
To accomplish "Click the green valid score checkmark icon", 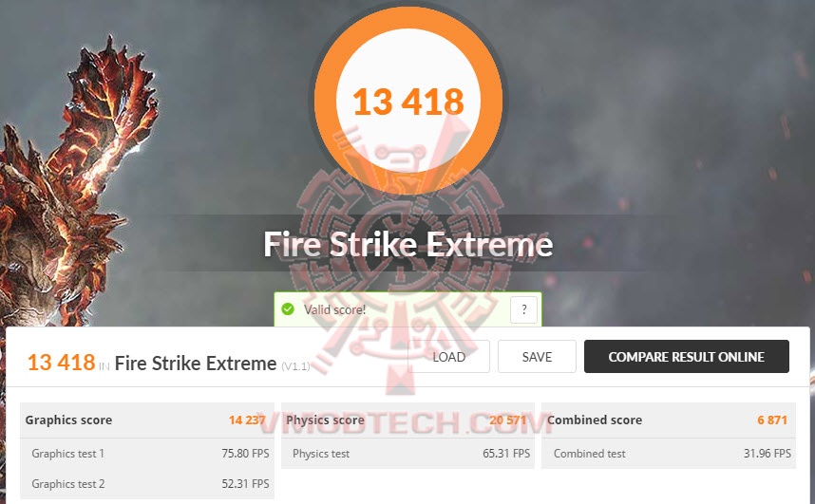I will tap(288, 309).
